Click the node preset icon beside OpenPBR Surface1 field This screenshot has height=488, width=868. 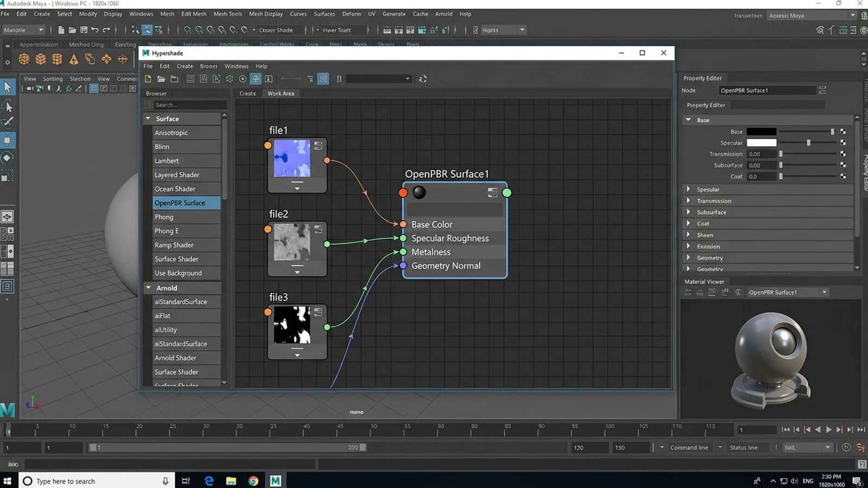tap(822, 90)
